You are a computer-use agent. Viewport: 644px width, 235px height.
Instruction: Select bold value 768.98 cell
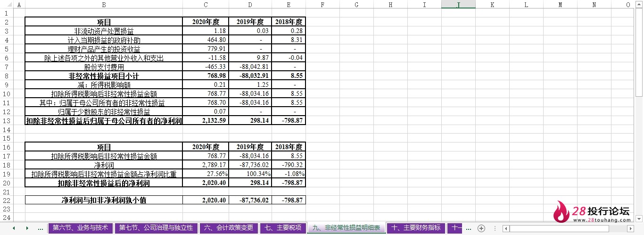tap(206, 76)
